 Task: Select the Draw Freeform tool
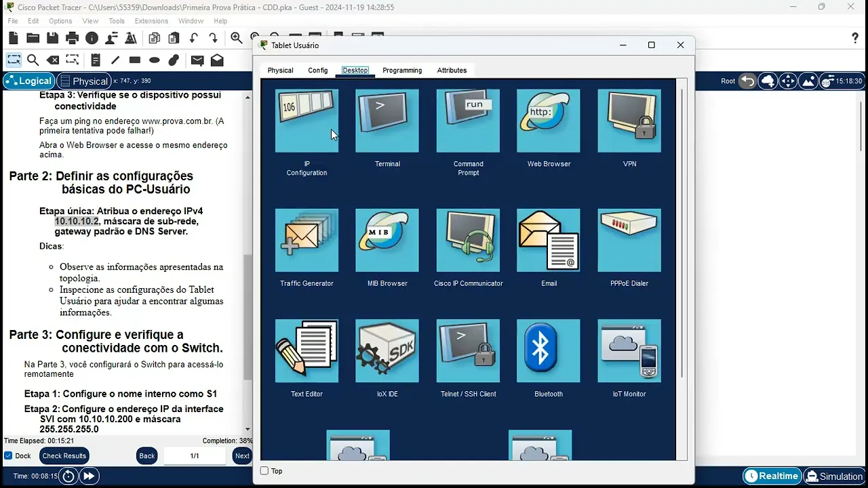pos(174,60)
